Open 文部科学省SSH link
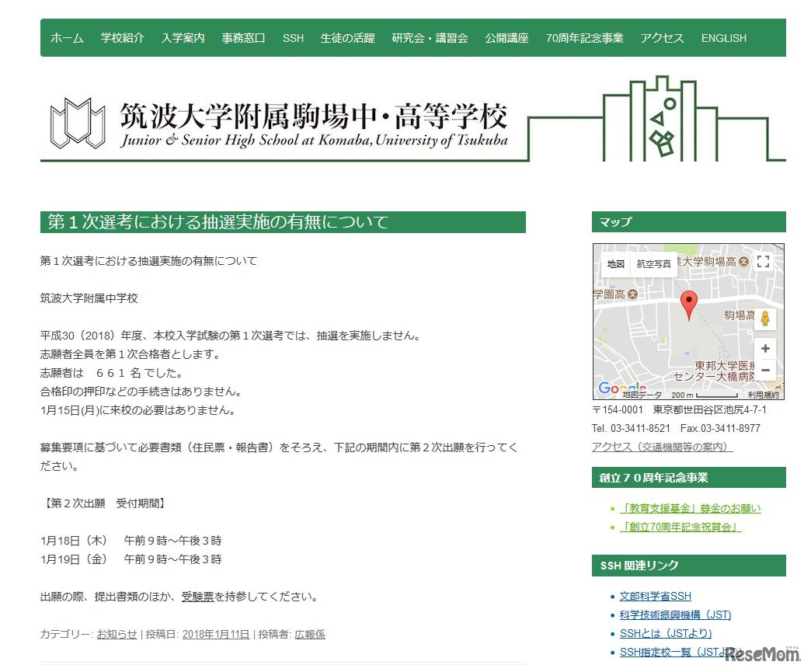 (x=656, y=596)
